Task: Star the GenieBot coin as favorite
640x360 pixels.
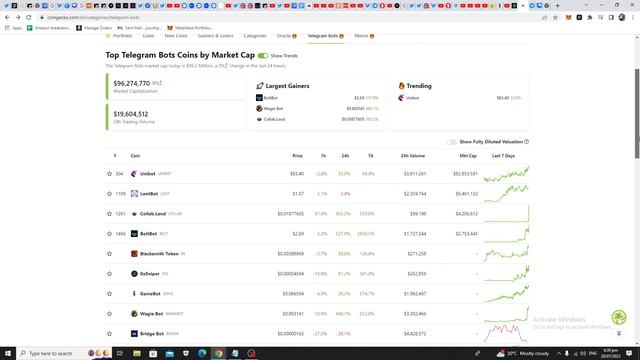Action: 109,293
